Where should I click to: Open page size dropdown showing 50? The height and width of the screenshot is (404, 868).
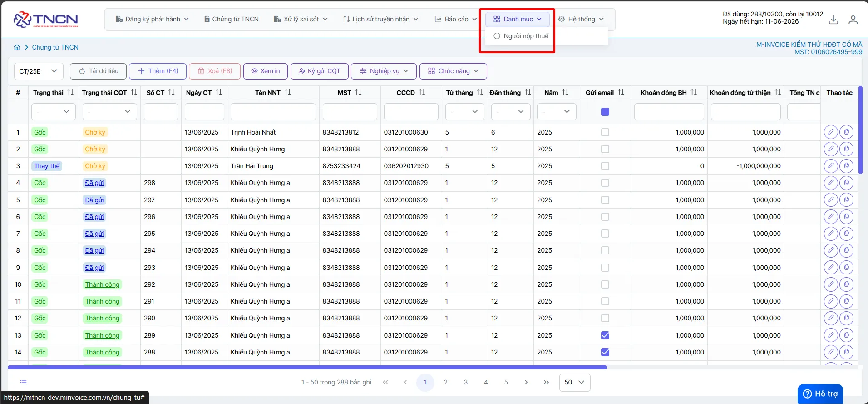pyautogui.click(x=575, y=382)
